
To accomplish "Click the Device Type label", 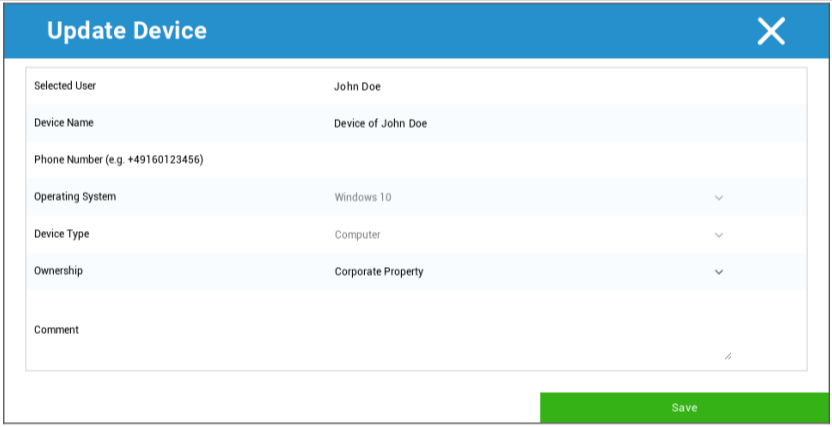I will tap(62, 234).
